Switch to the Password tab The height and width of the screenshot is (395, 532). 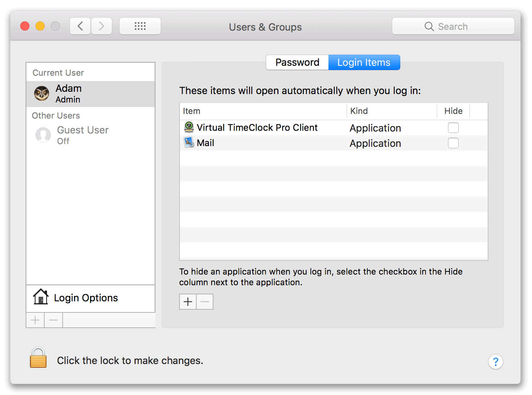click(x=297, y=62)
